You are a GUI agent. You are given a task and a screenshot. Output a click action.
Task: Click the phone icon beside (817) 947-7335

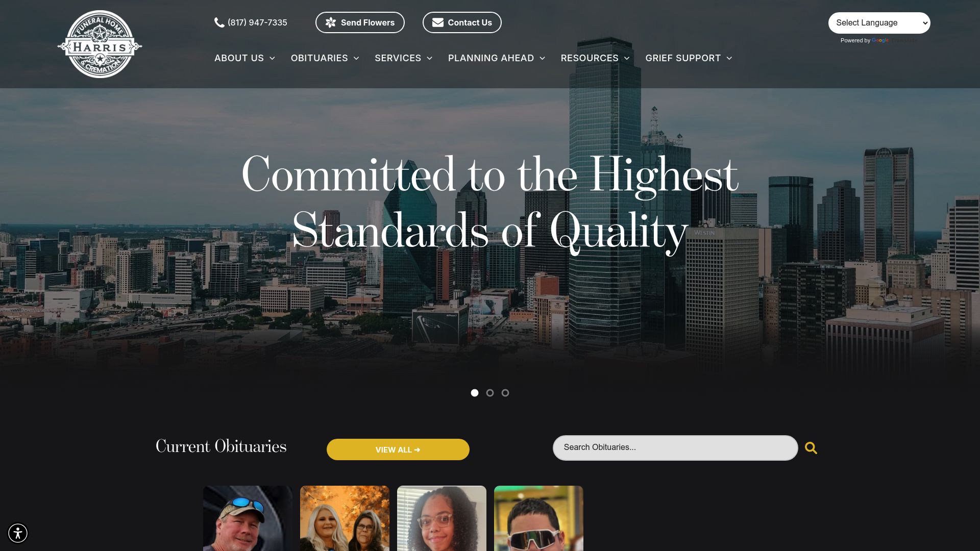click(219, 22)
